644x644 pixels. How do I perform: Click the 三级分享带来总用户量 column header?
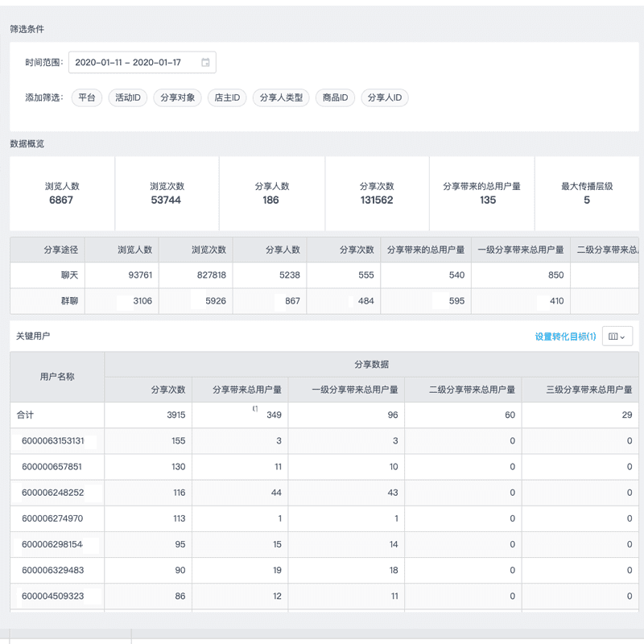(580, 390)
